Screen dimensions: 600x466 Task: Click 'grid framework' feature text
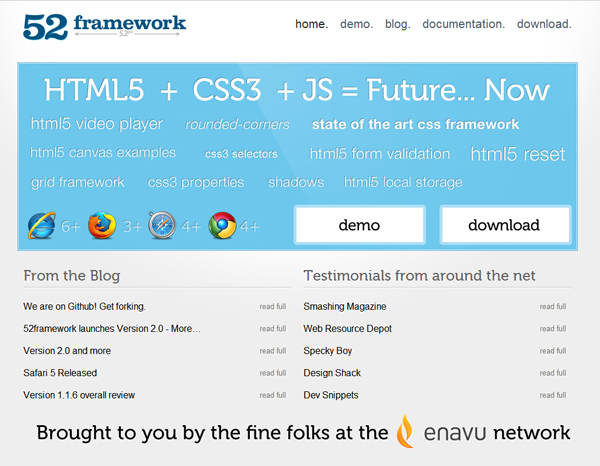(x=78, y=182)
